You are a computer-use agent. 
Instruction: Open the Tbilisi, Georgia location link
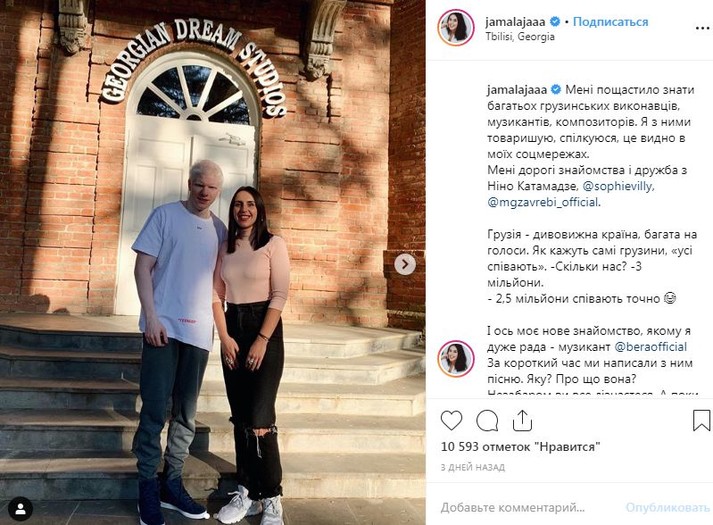click(x=520, y=37)
